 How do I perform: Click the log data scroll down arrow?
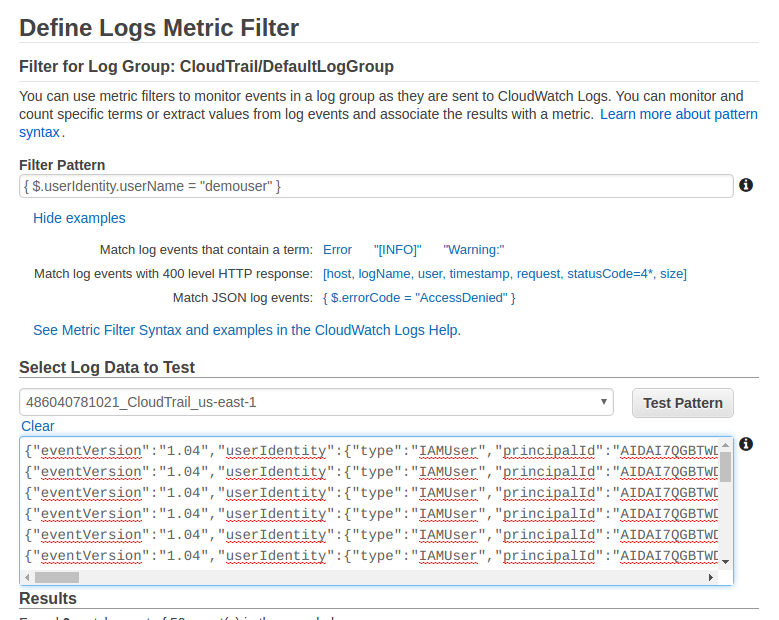coord(725,562)
